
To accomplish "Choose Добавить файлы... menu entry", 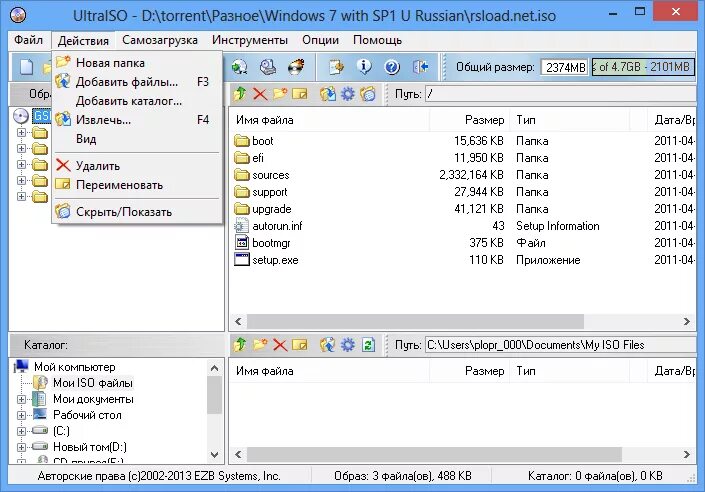I will click(137, 82).
